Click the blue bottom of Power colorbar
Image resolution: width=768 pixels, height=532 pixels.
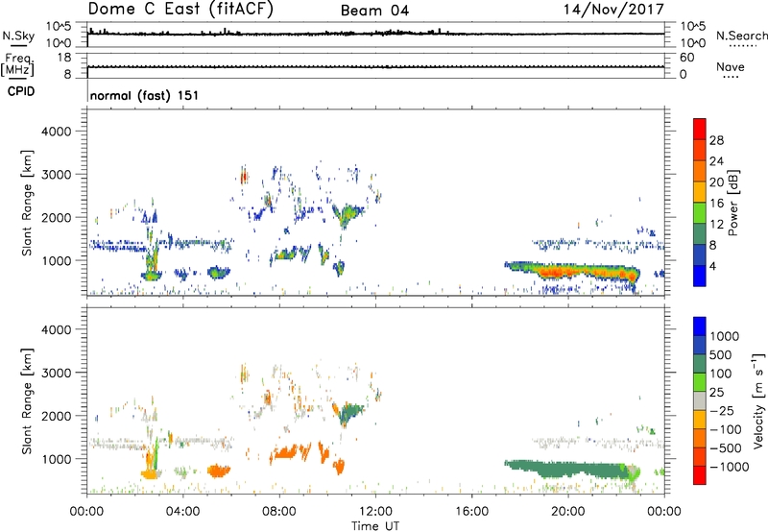tap(700, 276)
